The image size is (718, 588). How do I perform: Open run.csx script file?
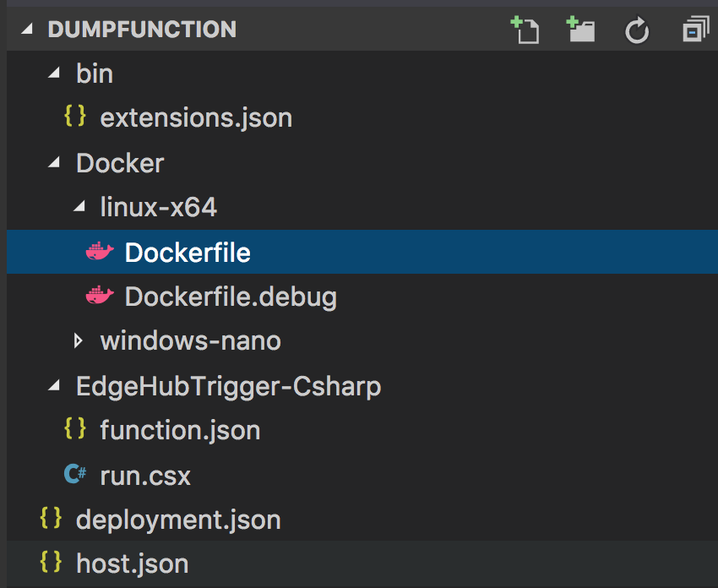tap(145, 476)
